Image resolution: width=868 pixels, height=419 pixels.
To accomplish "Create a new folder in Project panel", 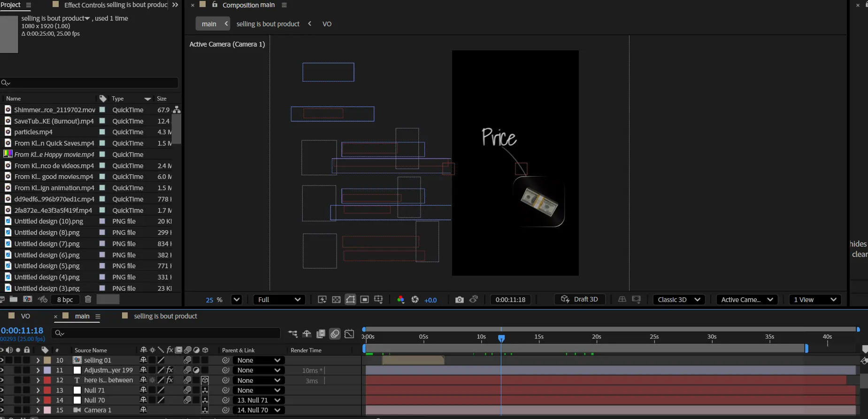I will 14,299.
